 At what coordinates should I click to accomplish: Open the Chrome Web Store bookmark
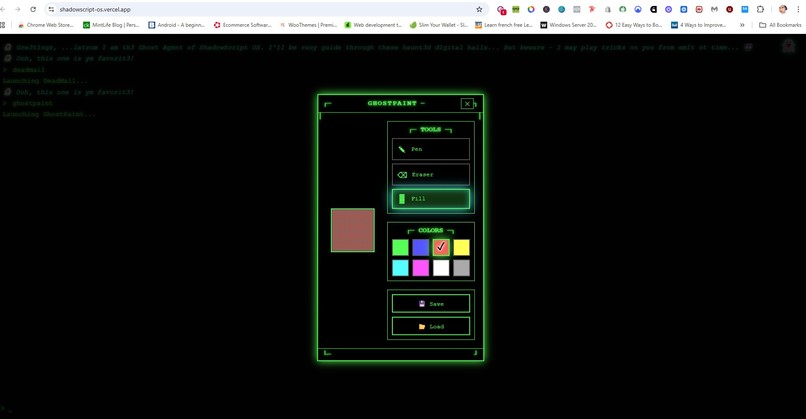coord(46,25)
